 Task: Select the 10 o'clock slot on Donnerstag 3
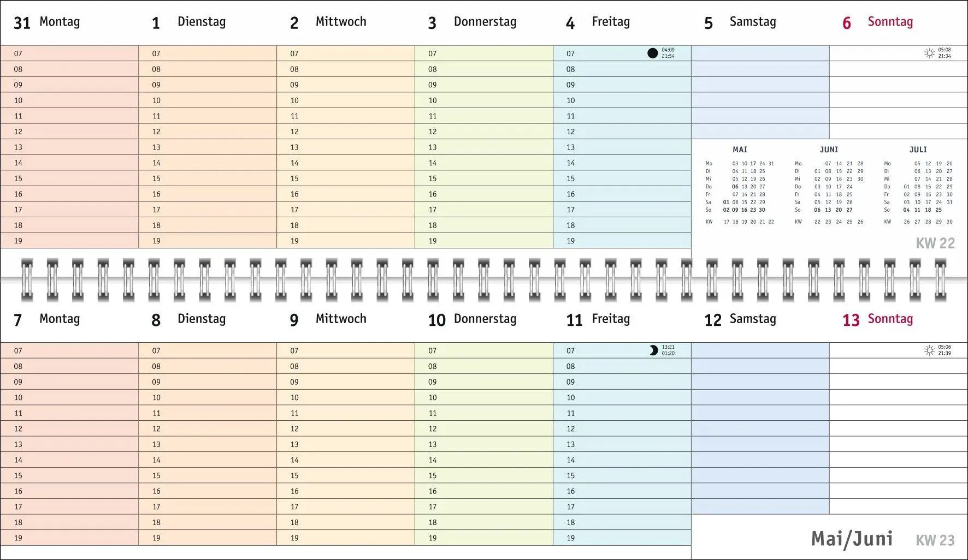(484, 100)
